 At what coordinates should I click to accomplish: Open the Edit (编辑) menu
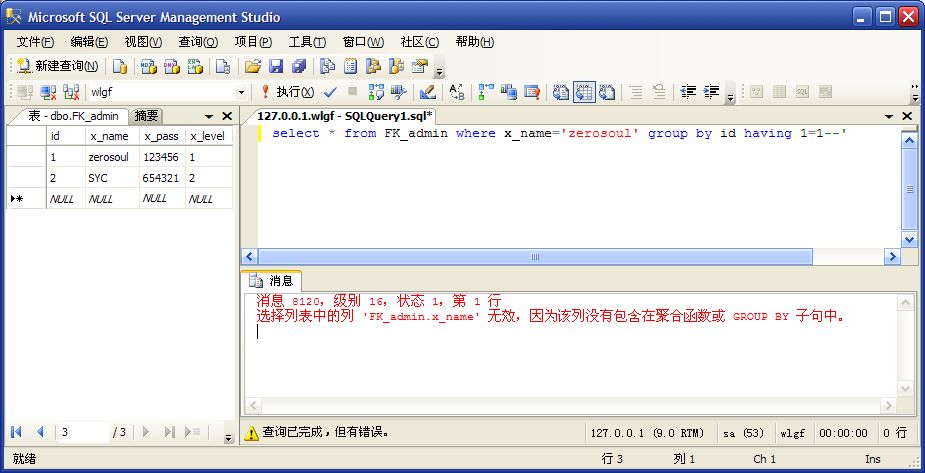(x=89, y=42)
